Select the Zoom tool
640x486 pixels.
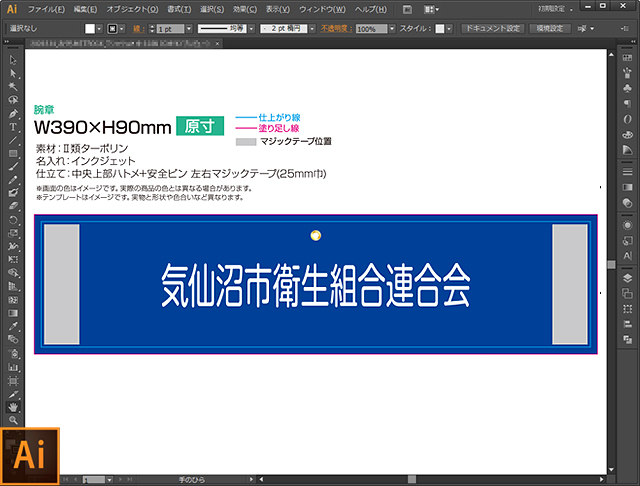pyautogui.click(x=13, y=420)
